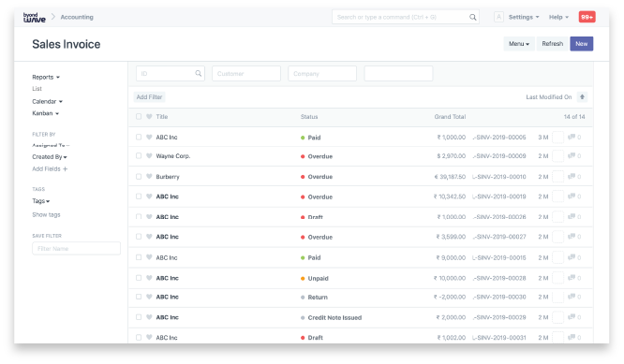Click the Status column header
Viewport: 624px width, 364px height.
[309, 116]
